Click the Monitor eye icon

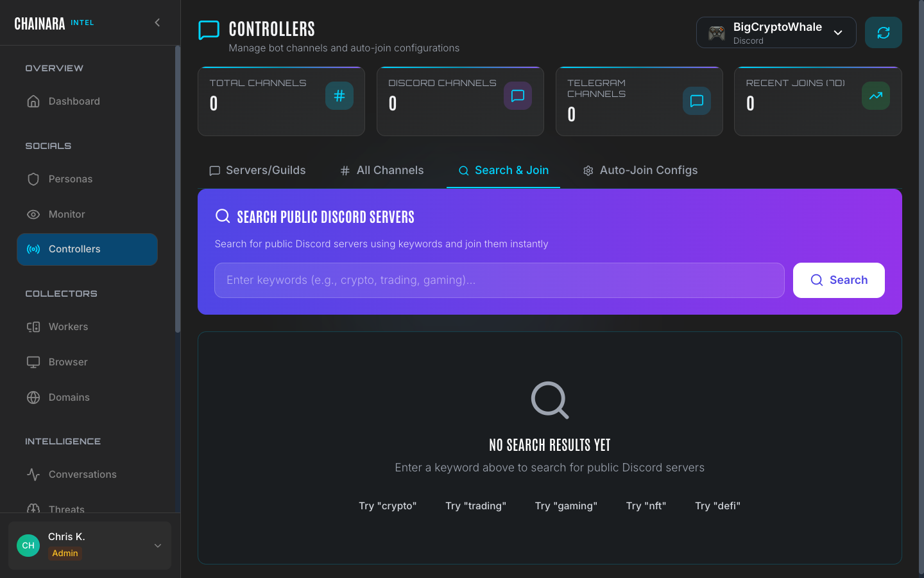tap(33, 215)
